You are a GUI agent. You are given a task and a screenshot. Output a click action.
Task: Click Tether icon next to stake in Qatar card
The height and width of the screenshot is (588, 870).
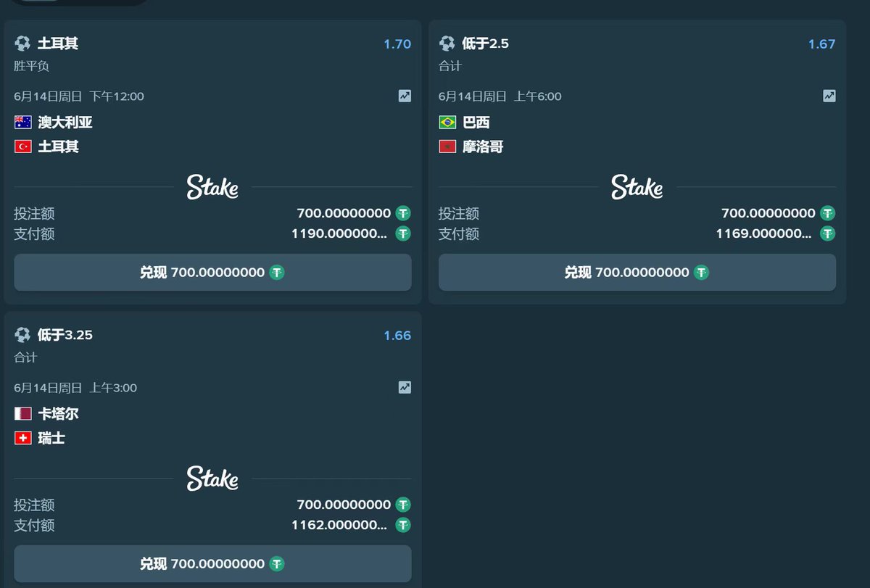(403, 505)
